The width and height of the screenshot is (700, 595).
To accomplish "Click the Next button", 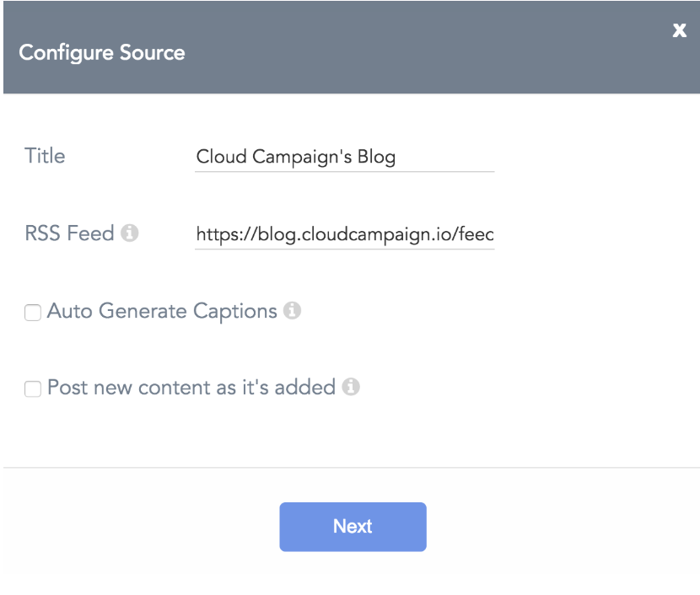I will 353,527.
